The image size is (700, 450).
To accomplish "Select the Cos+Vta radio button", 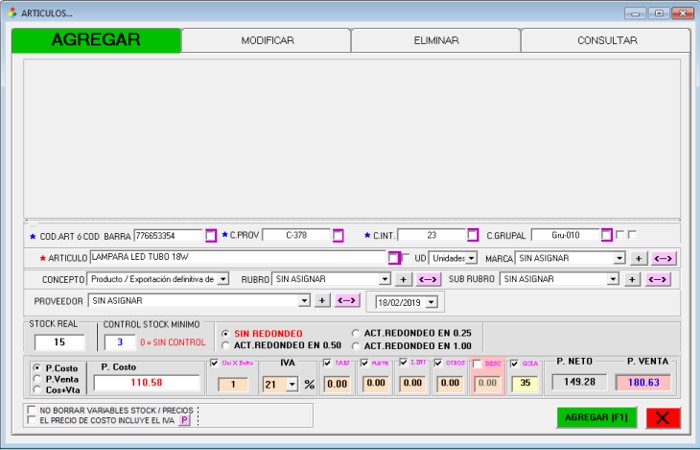I will [x=37, y=391].
